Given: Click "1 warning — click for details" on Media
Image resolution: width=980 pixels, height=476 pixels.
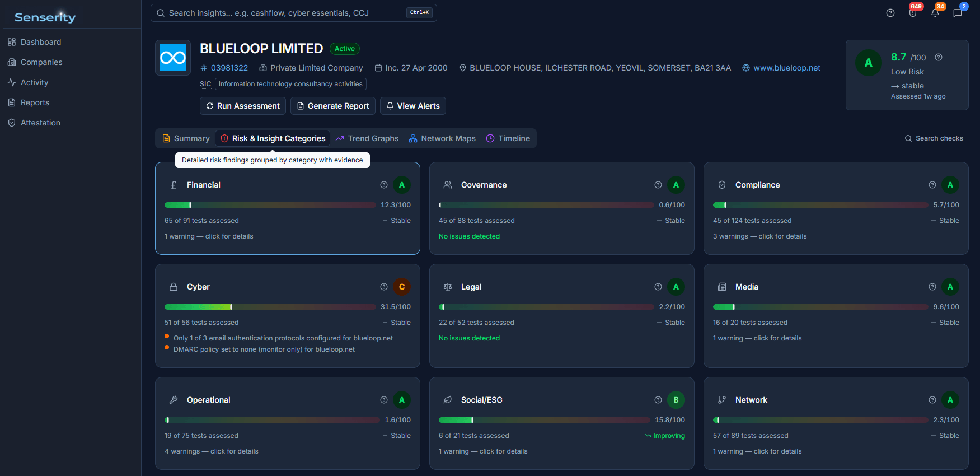Looking at the screenshot, I should [x=757, y=338].
